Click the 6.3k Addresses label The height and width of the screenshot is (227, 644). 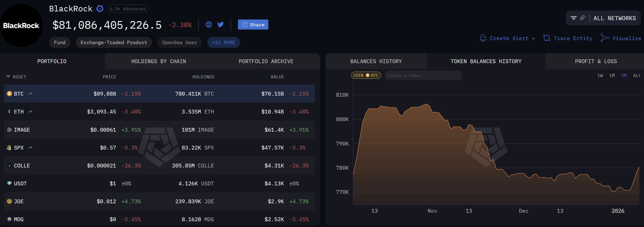coord(127,9)
